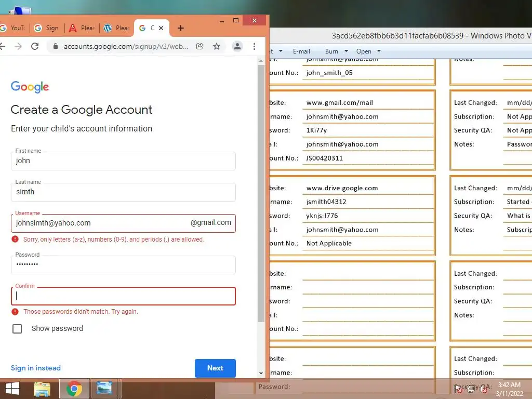This screenshot has width=532, height=399.
Task: Click Chrome taskbar icon
Action: [74, 389]
